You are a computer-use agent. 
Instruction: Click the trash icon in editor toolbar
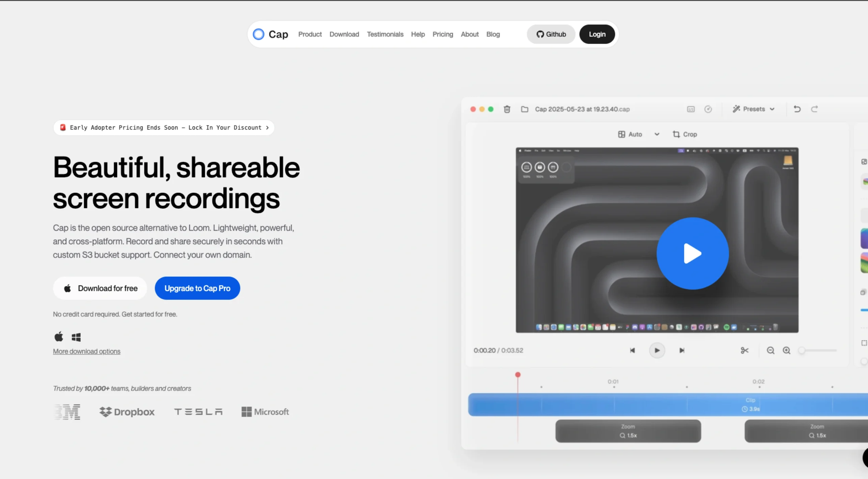[507, 109]
